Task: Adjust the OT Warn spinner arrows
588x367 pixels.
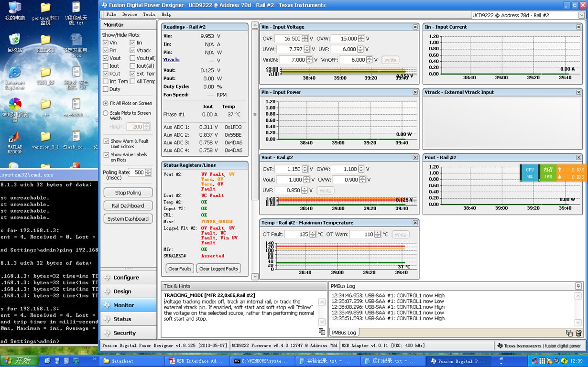Action: pyautogui.click(x=378, y=235)
